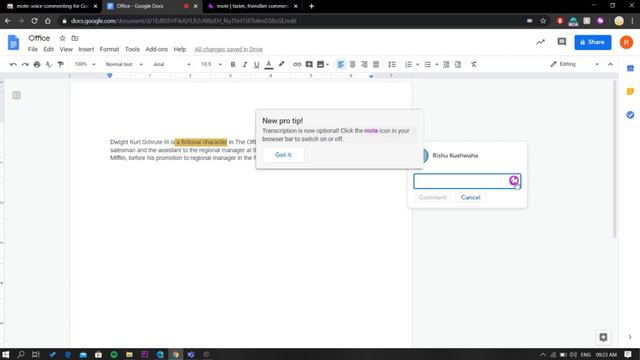Open the Format menu
The image size is (640, 360).
109,49
